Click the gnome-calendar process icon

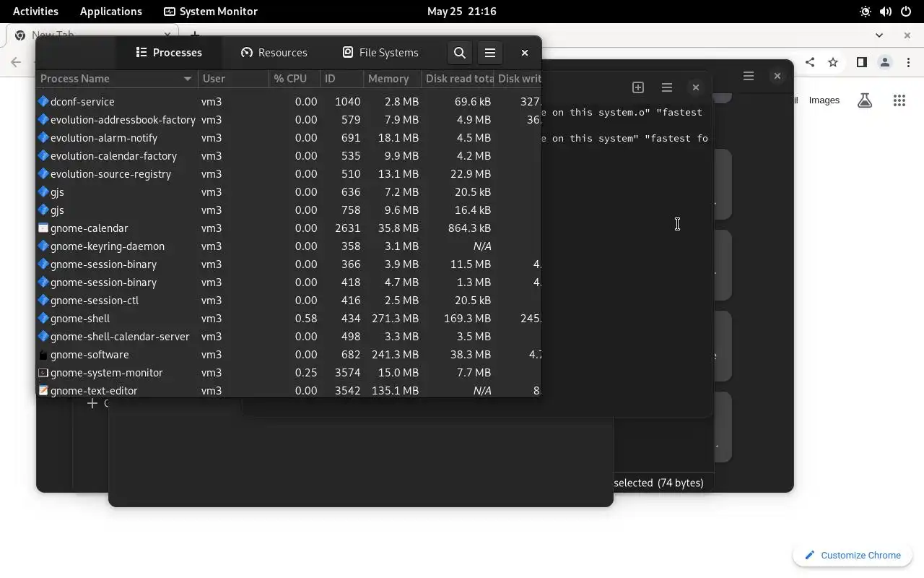click(x=43, y=228)
